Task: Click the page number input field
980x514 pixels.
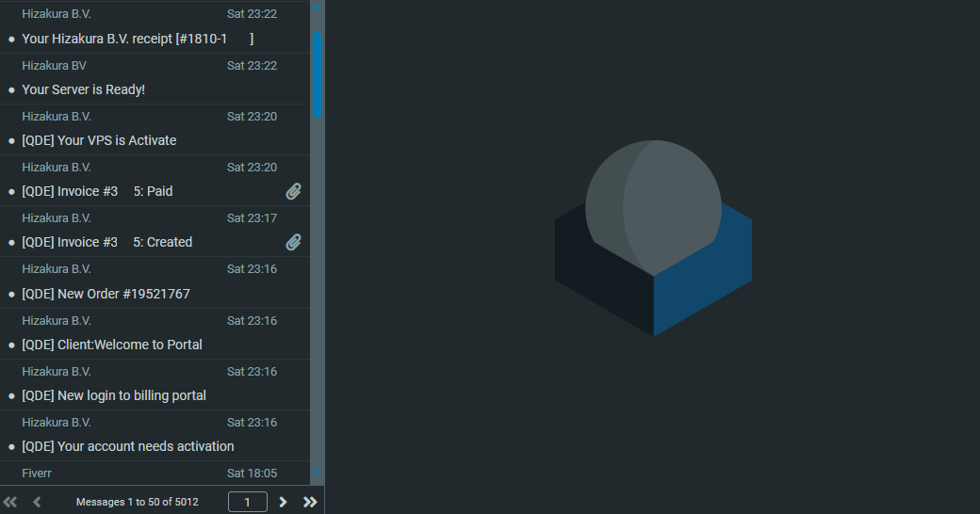Action: coord(248,502)
